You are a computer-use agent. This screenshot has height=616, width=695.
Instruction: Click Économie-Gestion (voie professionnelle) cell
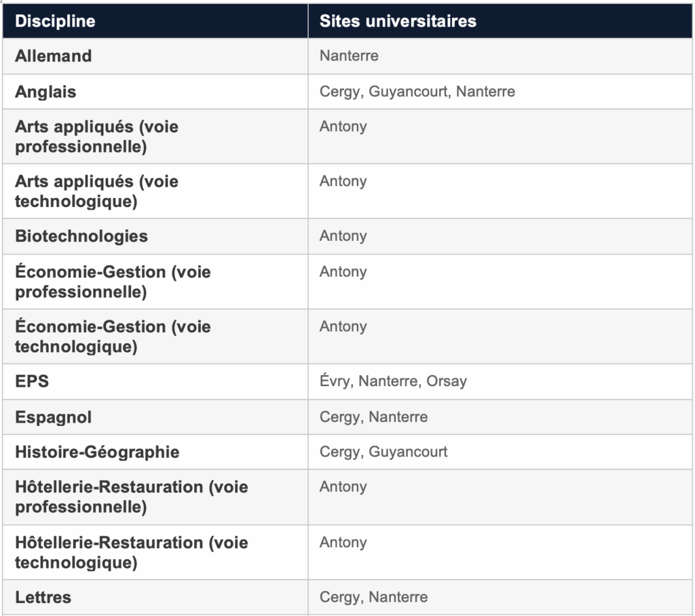[113, 282]
